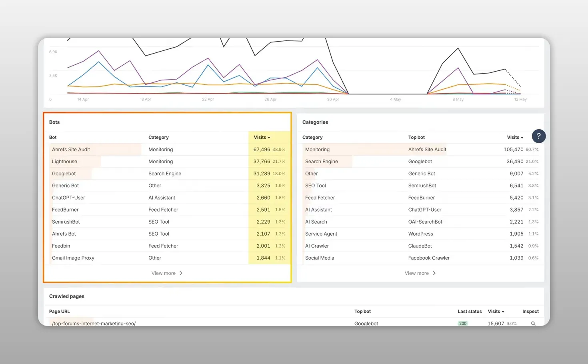Screen dimensions: 588x364
Task: Click the 15,607 visits value in Crawled pages
Action: click(x=496, y=324)
